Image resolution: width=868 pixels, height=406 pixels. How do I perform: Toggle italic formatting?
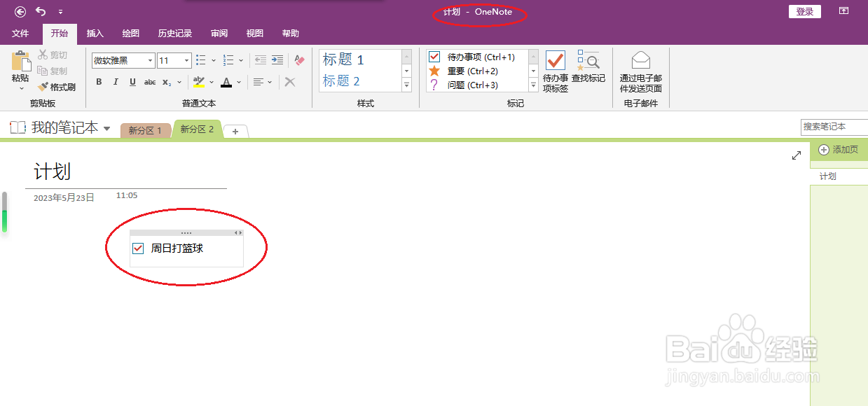tap(116, 82)
